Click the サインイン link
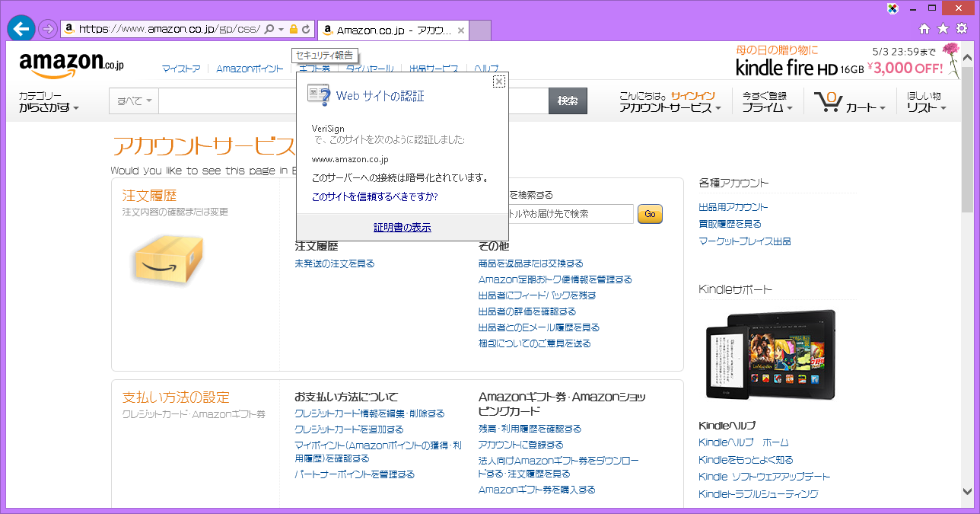Screen dimensions: 980x514 click(x=692, y=96)
